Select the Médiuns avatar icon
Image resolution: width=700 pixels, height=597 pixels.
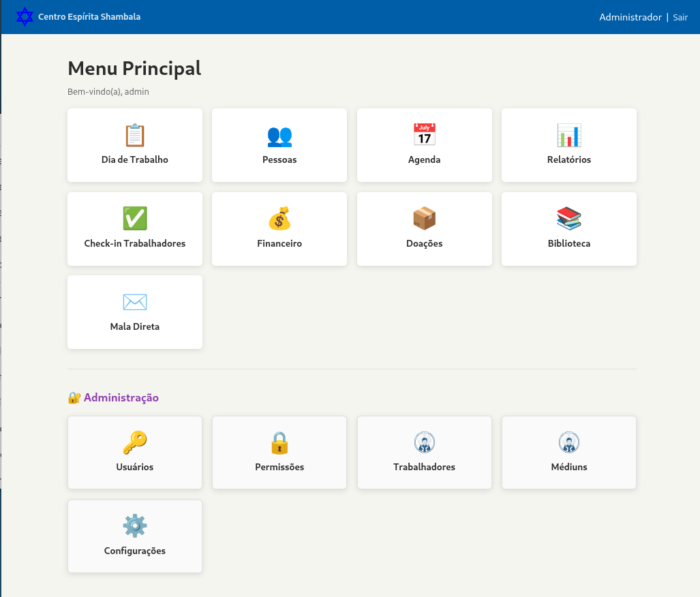coord(568,442)
